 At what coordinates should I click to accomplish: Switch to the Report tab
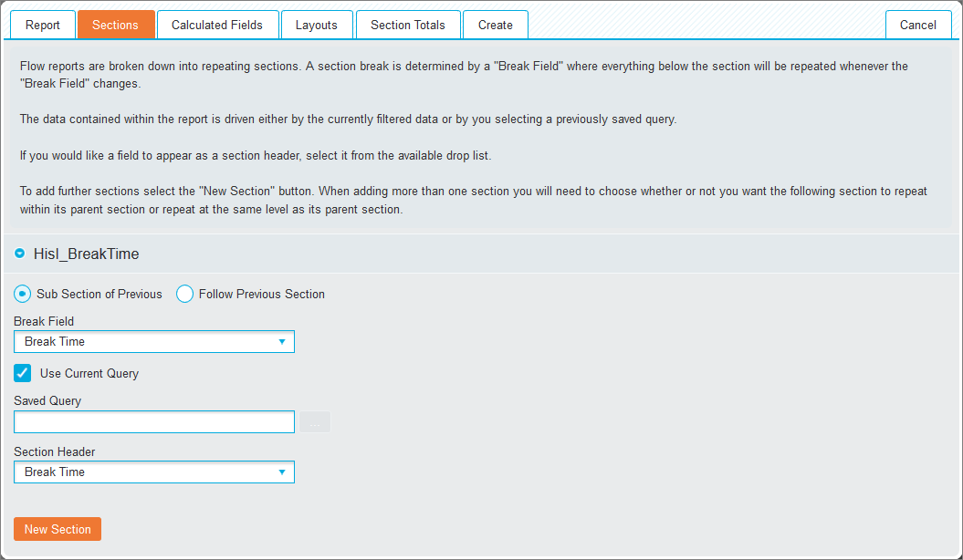click(x=42, y=26)
